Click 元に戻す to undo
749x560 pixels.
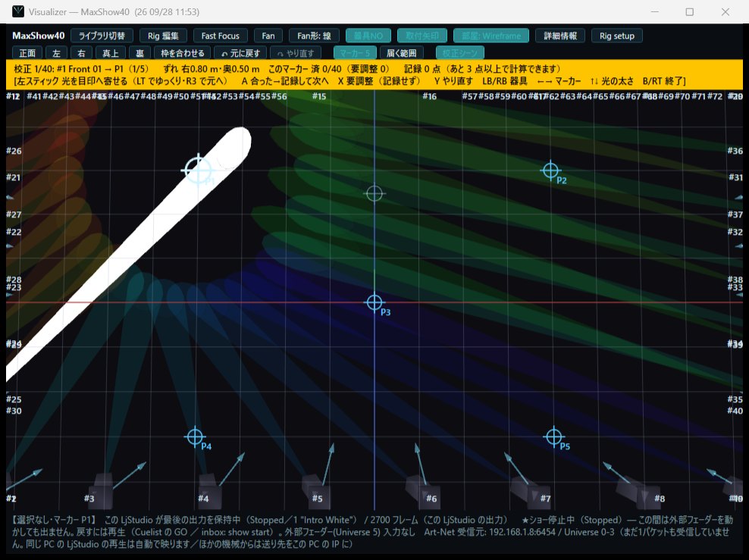[240, 52]
